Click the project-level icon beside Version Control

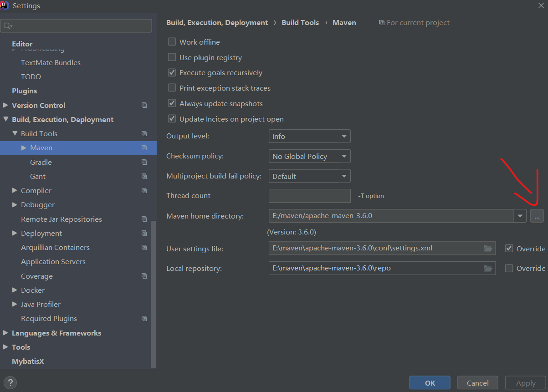coord(144,105)
